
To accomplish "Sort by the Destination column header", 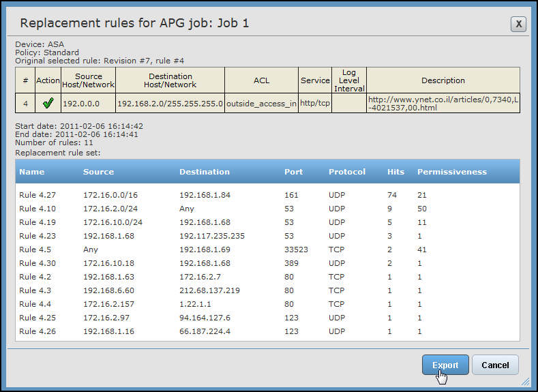I will tap(204, 172).
